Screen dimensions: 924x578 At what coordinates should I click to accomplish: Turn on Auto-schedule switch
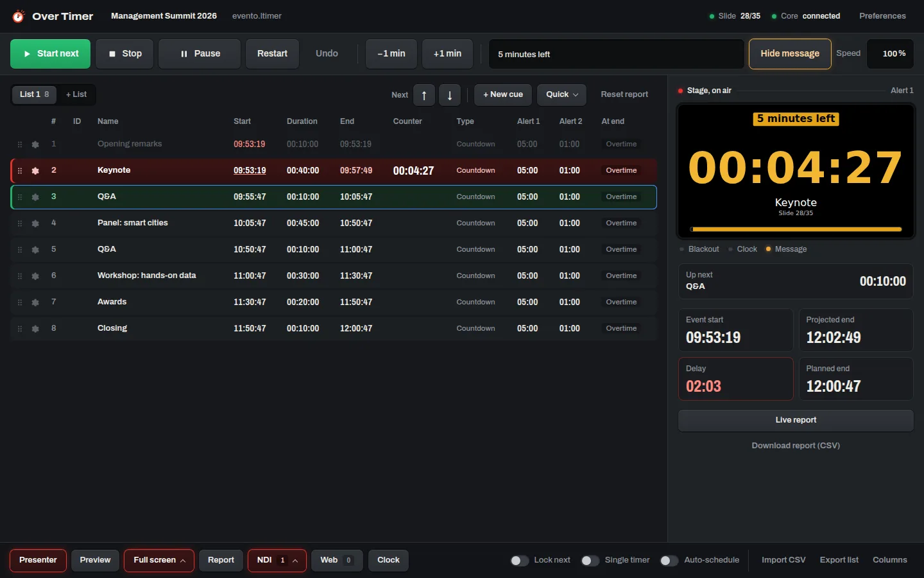point(669,561)
